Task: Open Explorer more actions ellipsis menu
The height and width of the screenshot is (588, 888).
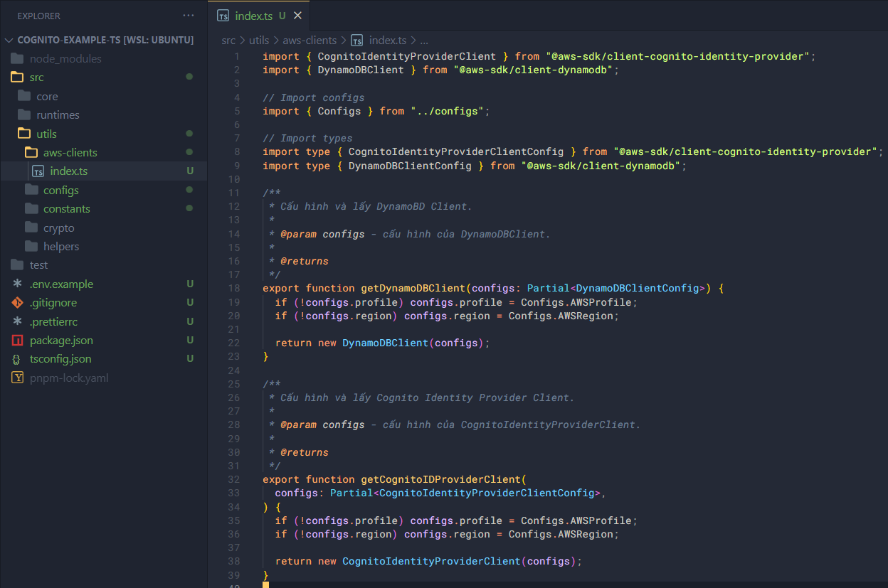Action: [188, 16]
